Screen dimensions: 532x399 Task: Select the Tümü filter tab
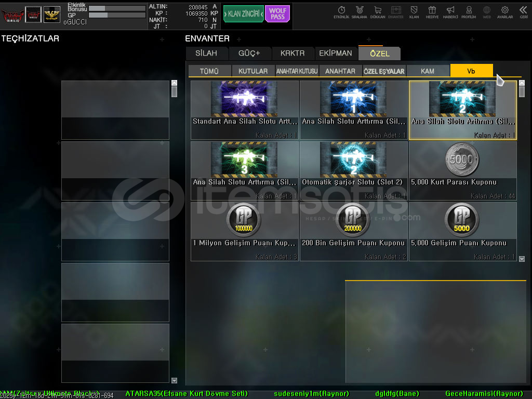(x=209, y=71)
